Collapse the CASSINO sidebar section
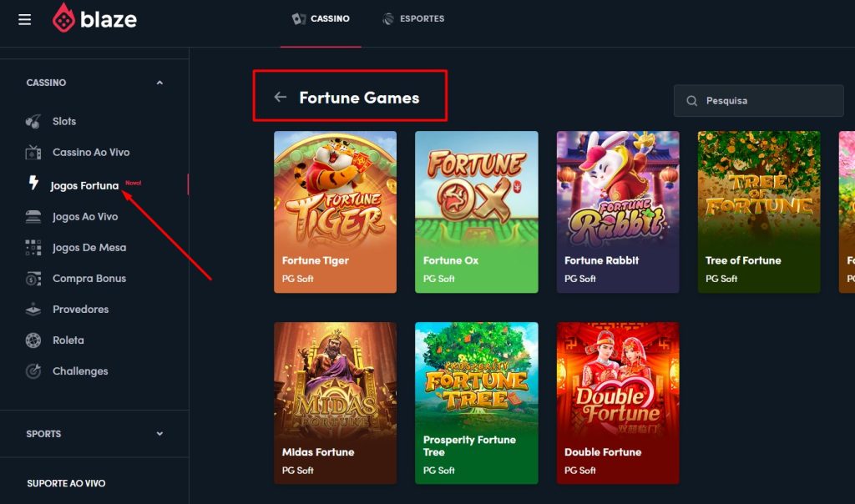This screenshot has height=504, width=855. pos(159,83)
